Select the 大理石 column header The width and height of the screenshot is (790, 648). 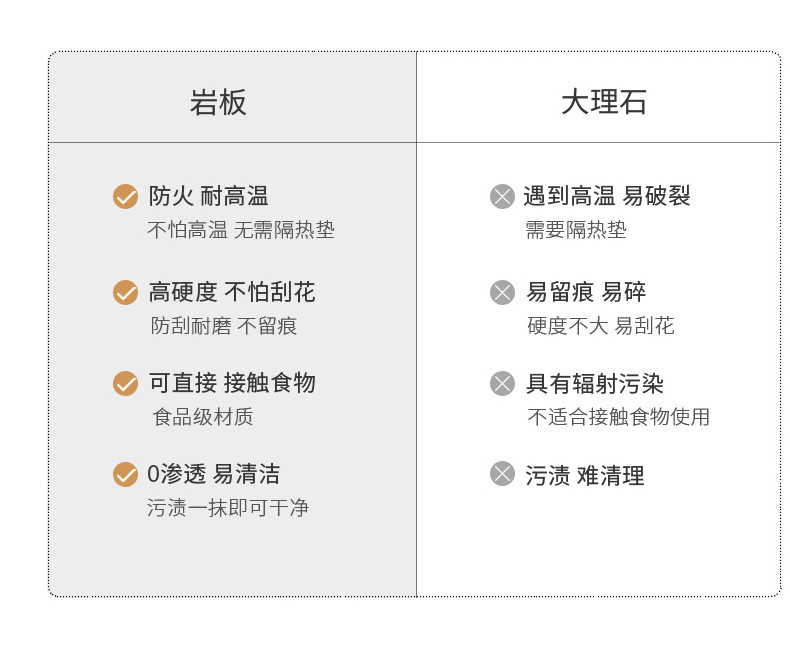tap(603, 102)
